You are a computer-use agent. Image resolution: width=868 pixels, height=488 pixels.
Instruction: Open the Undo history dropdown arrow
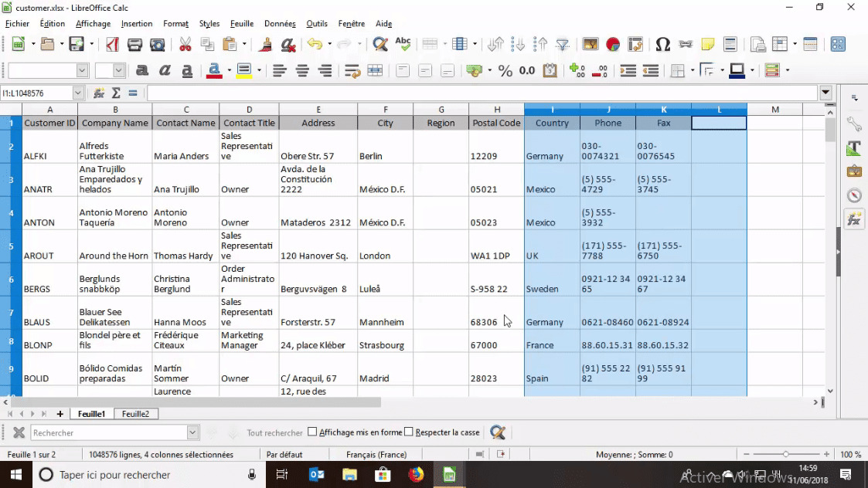329,44
